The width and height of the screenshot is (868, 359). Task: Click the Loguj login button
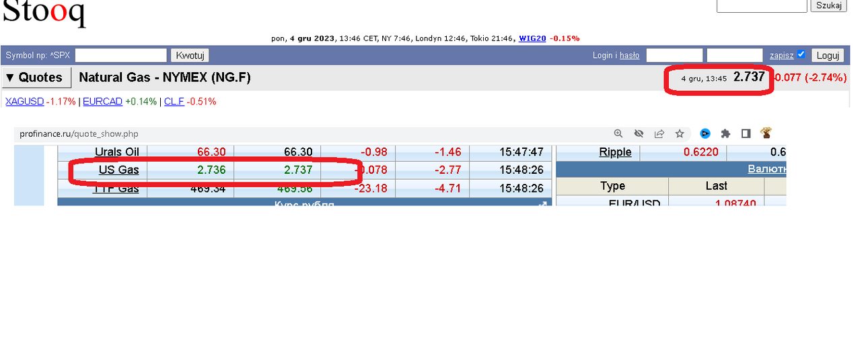(x=828, y=55)
